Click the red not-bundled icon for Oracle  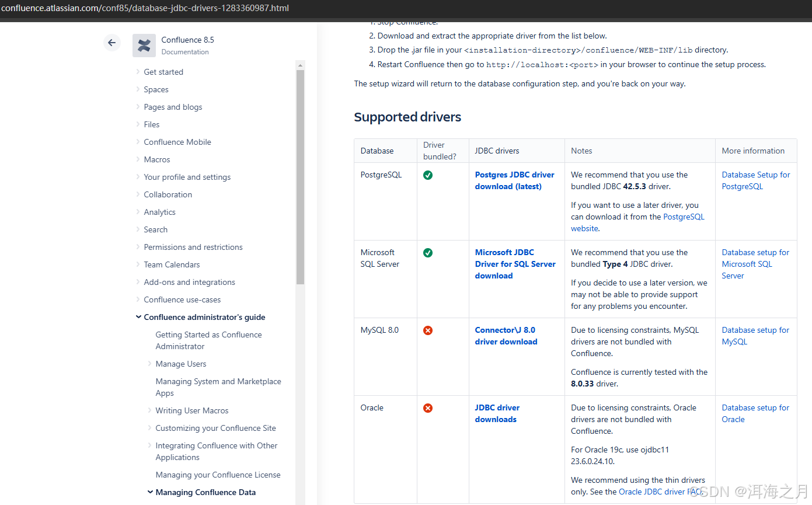pos(428,408)
